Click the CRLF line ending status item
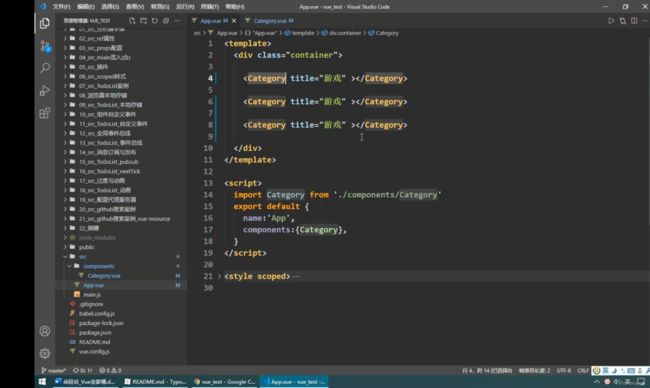Image resolution: width=650 pixels, height=388 pixels. [583, 370]
